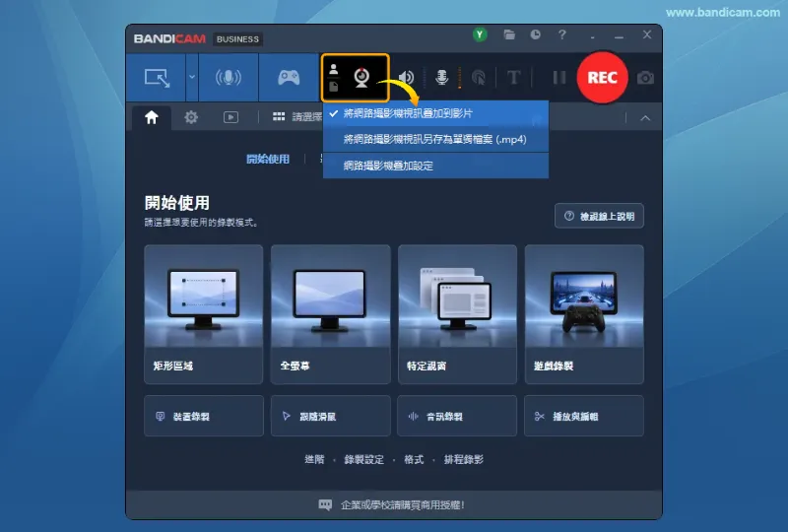
Task: Open the screen mode dropdown arrow
Action: (x=192, y=78)
